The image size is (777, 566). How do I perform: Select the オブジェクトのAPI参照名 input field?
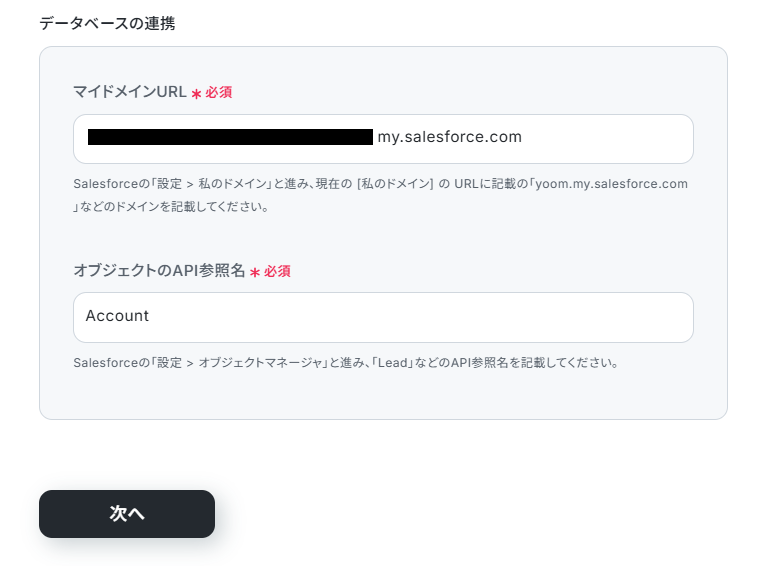(383, 317)
